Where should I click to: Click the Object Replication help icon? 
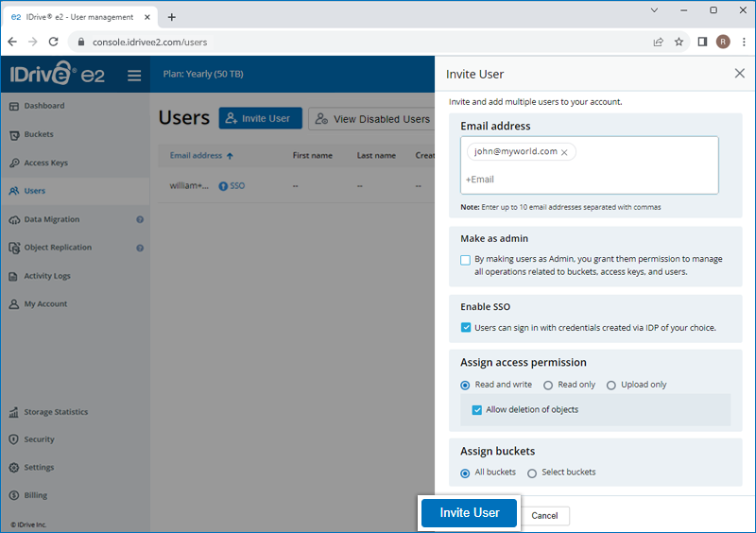[140, 248]
